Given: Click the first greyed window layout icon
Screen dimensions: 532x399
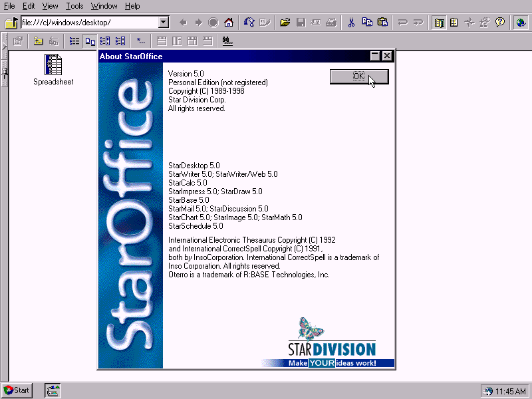Looking at the screenshot, I should [x=162, y=41].
